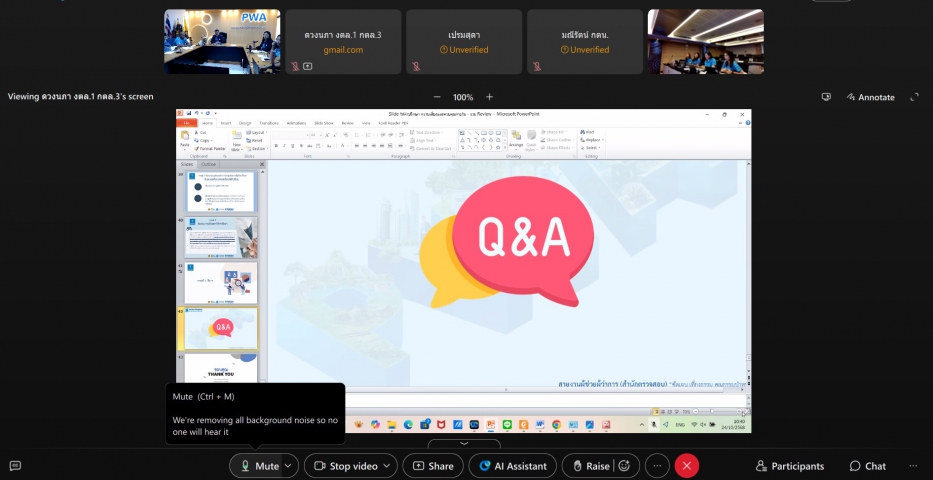
Task: Open the Participants panel
Action: pyautogui.click(x=790, y=466)
